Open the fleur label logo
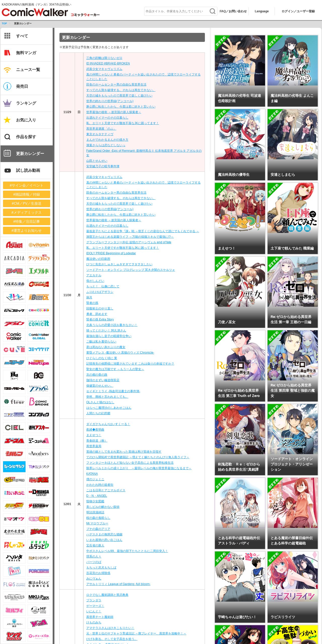The height and width of the screenshot is (644, 322). tap(14, 401)
